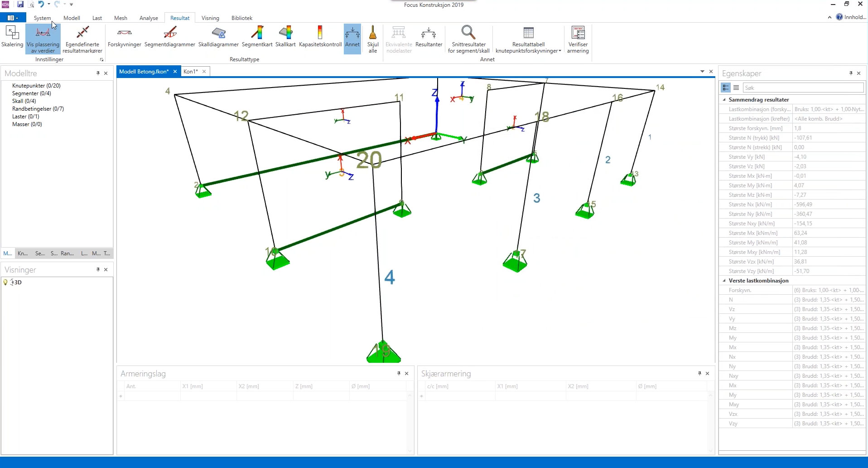The width and height of the screenshot is (868, 468).
Task: Switch to the Kon1 document tab
Action: [191, 72]
